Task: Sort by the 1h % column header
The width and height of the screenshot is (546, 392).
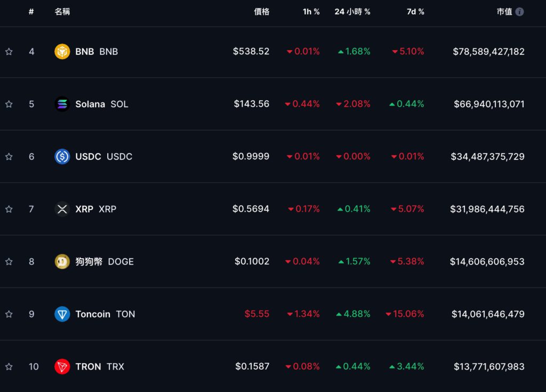Action: [x=311, y=12]
